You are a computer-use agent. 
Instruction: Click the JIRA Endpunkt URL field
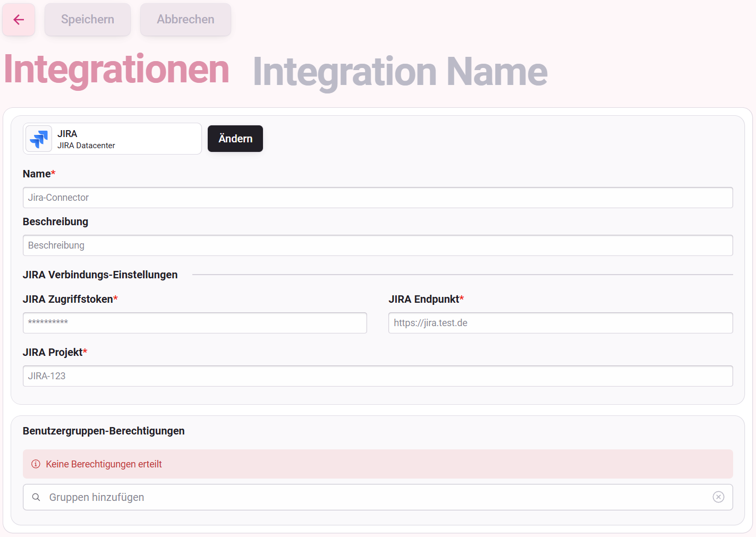coord(560,322)
